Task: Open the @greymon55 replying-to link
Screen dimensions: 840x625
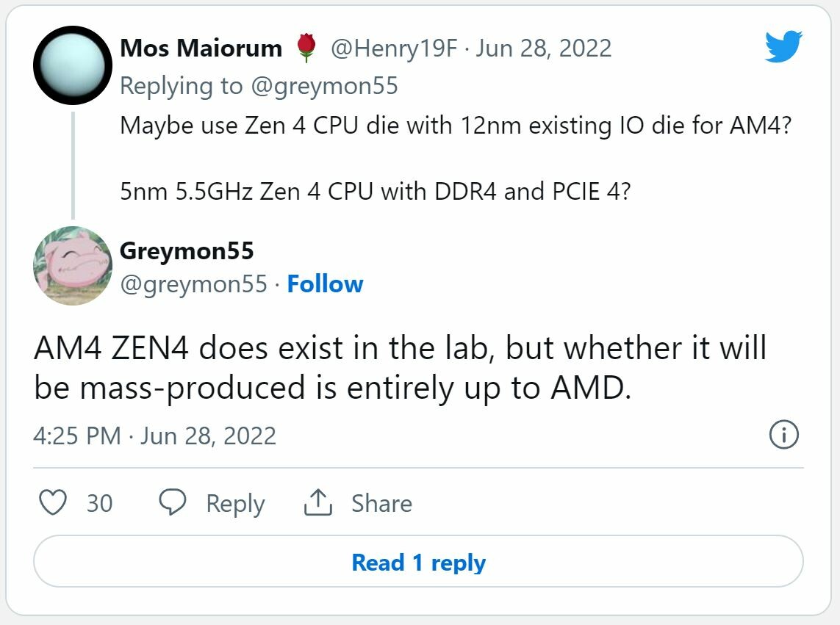Action: coord(323,86)
